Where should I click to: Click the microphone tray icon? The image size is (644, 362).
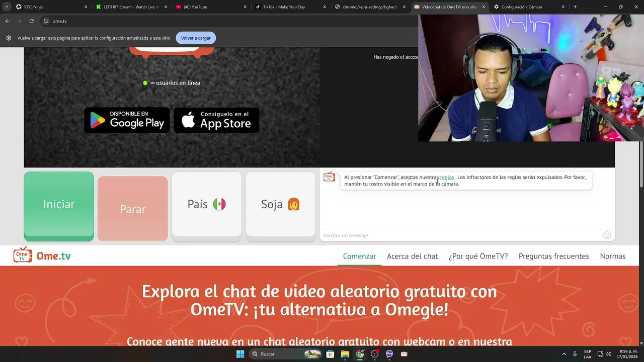pyautogui.click(x=575, y=354)
